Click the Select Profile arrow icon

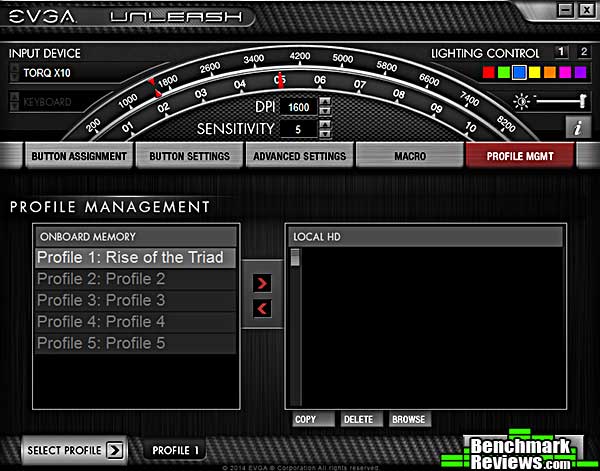[115, 450]
